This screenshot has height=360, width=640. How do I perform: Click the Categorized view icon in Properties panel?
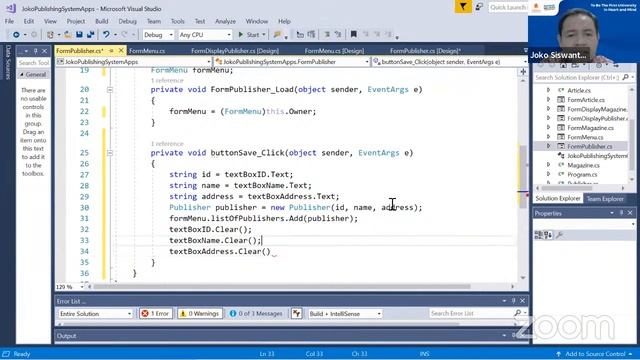click(539, 235)
